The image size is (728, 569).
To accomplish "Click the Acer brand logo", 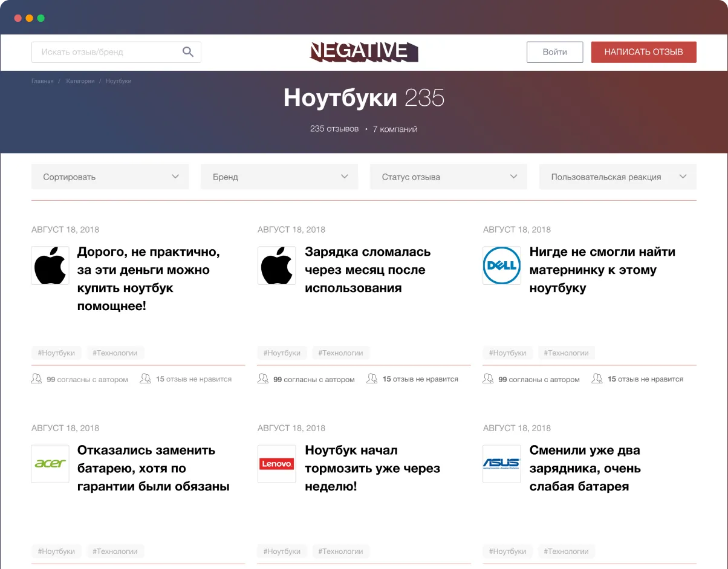I will coord(50,464).
